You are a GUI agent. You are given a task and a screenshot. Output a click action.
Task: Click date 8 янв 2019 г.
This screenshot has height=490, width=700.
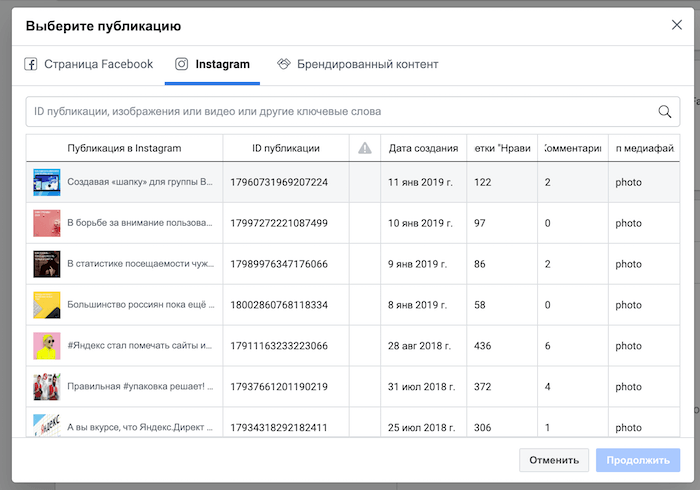(x=417, y=305)
